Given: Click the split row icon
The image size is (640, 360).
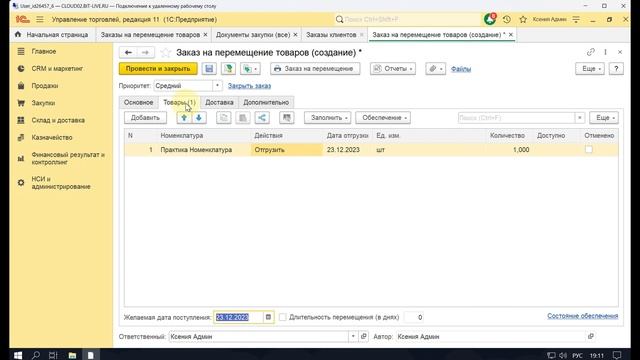Looking at the screenshot, I should [x=262, y=118].
